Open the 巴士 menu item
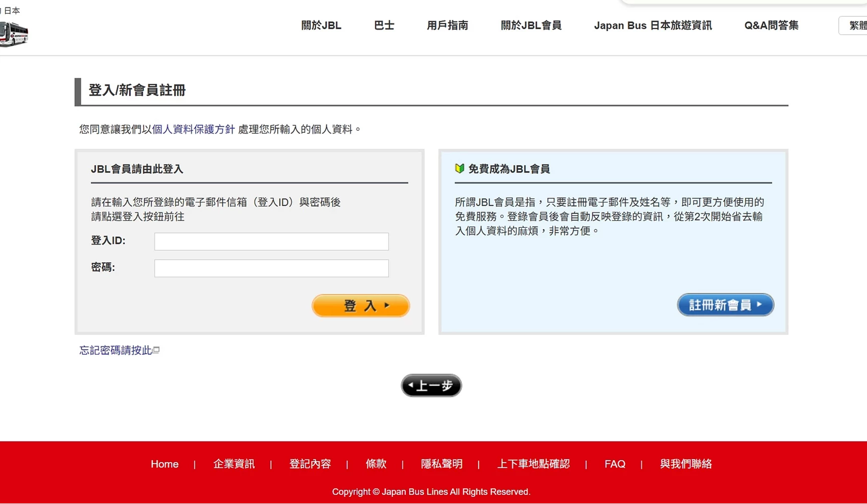Screen dimensions: 867x504 click(x=384, y=25)
